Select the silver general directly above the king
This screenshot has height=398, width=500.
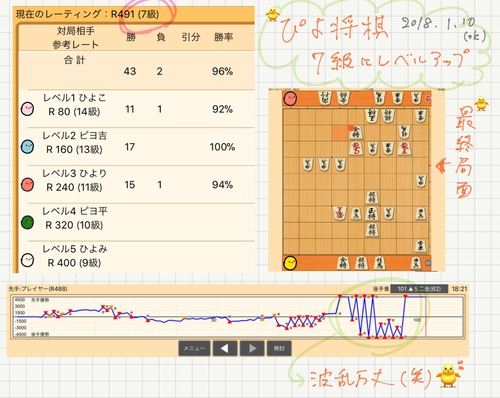[x=372, y=197]
